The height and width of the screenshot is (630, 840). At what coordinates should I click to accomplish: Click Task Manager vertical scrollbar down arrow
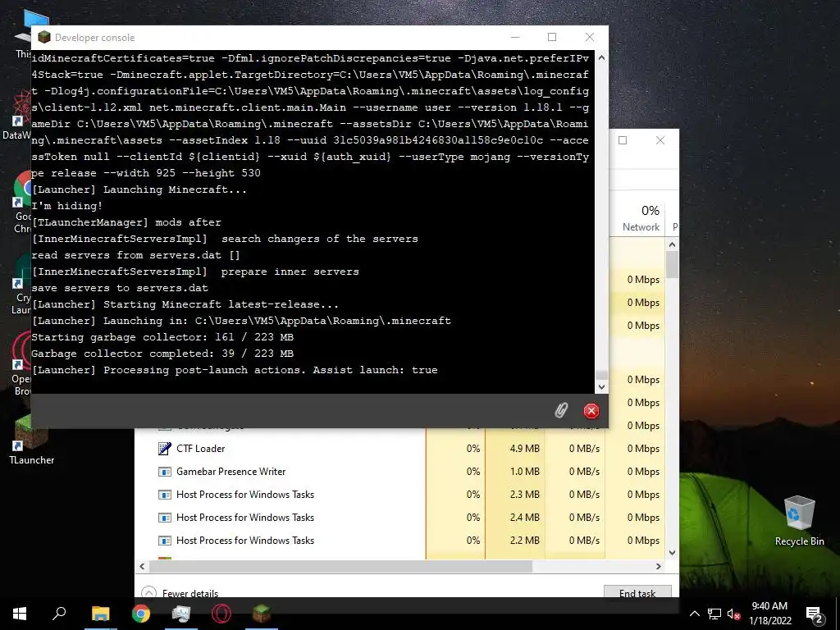(673, 552)
